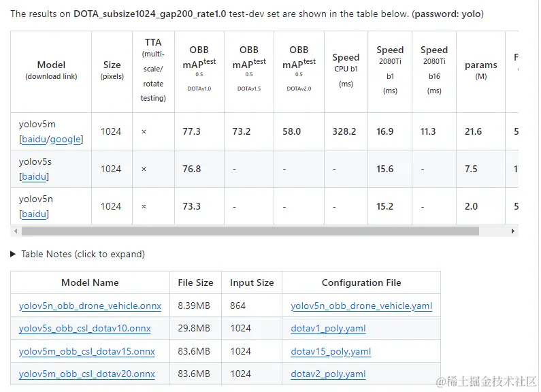Select the 11.3 b16 speed value
541x392 pixels.
coord(428,131)
